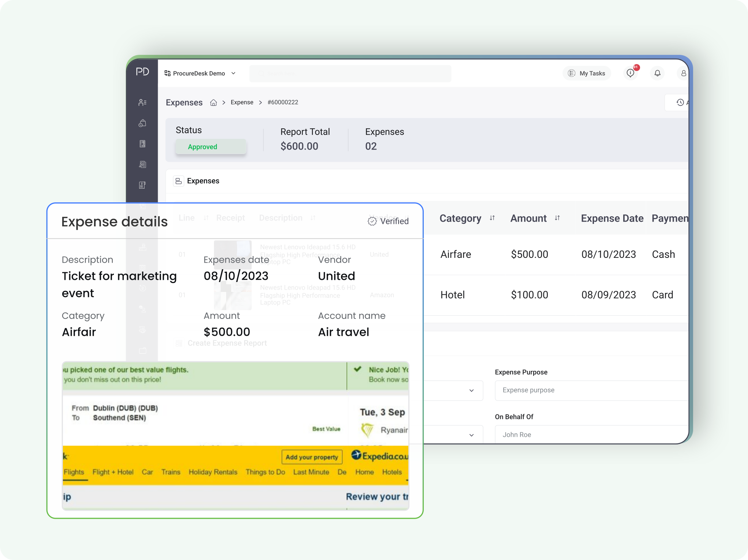The width and height of the screenshot is (748, 560).
Task: Click the 08/09/2023 date in the Hotel row
Action: pyautogui.click(x=609, y=295)
